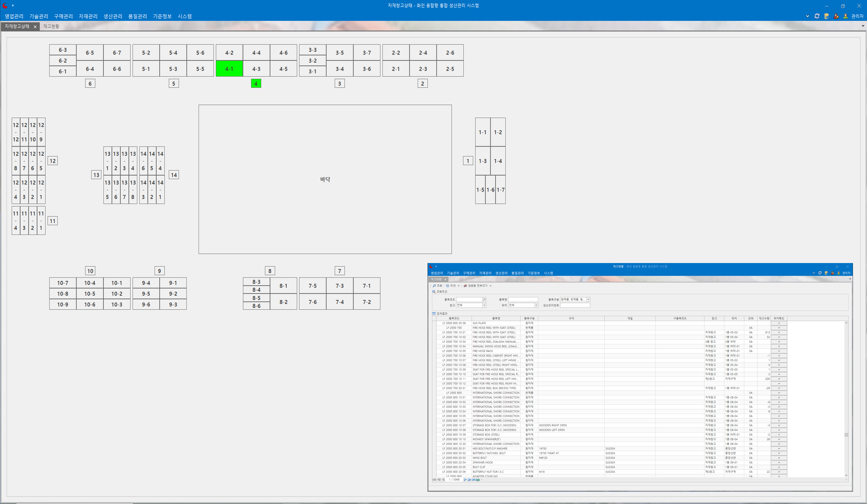Click the 경광등 전부끄기 warning-light icon
The height and width of the screenshot is (504, 867).
[465, 286]
